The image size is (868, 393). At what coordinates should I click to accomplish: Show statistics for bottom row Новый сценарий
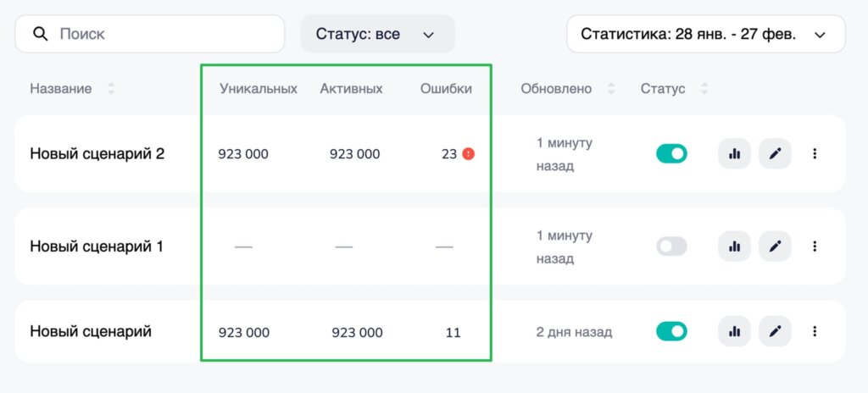point(734,331)
